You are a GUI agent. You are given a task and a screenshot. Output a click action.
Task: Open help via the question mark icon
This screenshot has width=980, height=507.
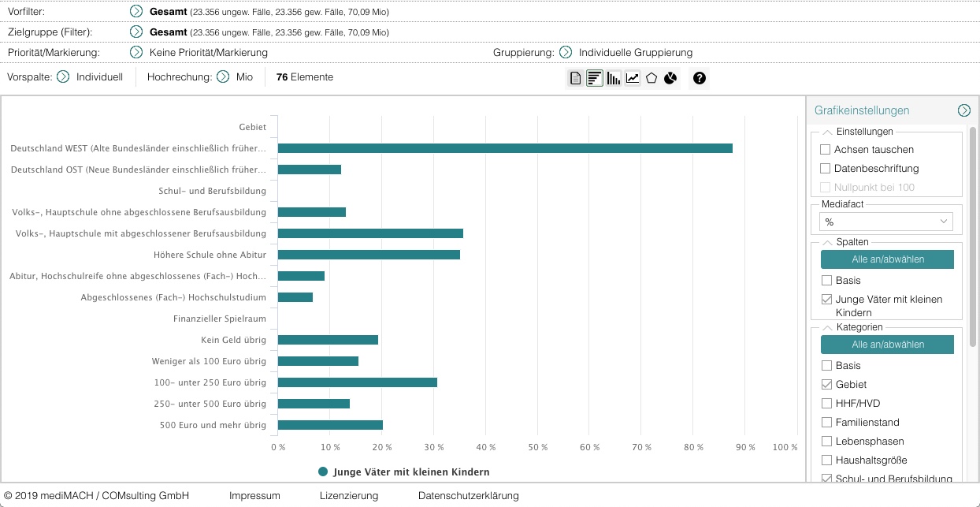(x=699, y=78)
